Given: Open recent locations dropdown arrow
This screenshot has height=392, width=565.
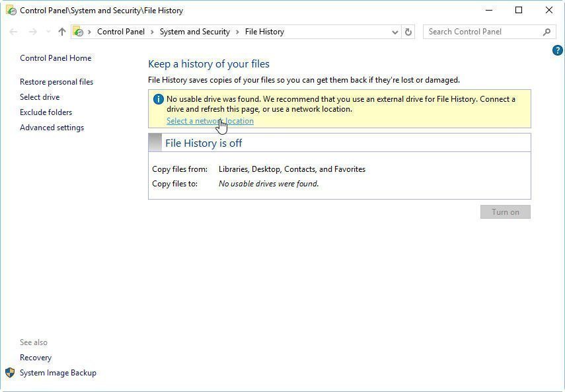Looking at the screenshot, I should 48,32.
